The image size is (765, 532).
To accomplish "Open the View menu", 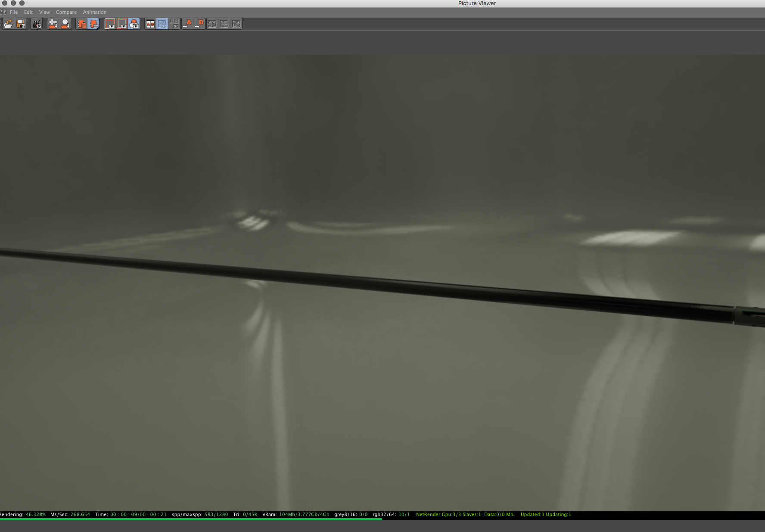I will (44, 12).
